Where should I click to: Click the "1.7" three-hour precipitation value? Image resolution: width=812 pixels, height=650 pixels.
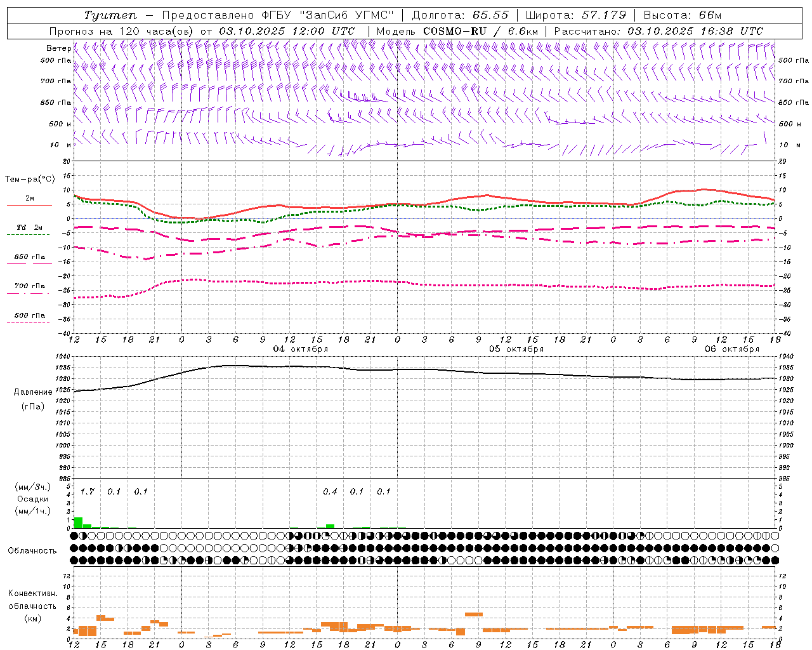(x=88, y=491)
